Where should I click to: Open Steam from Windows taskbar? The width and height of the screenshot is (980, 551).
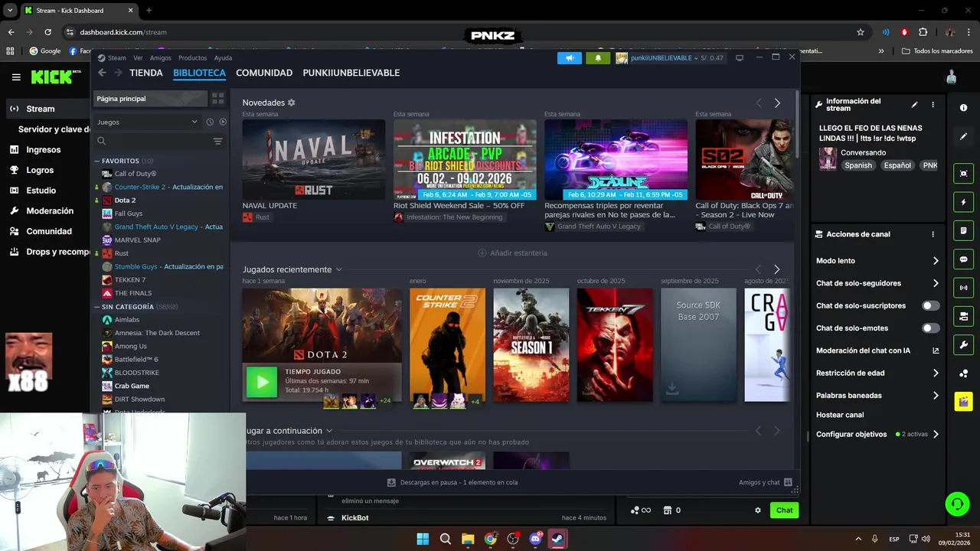click(558, 539)
